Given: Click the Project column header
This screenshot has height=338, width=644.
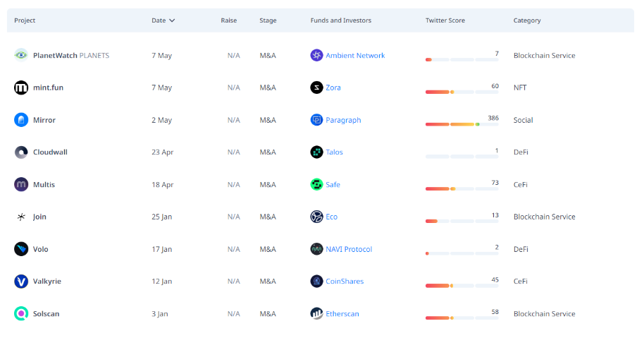Looking at the screenshot, I should (x=25, y=20).
